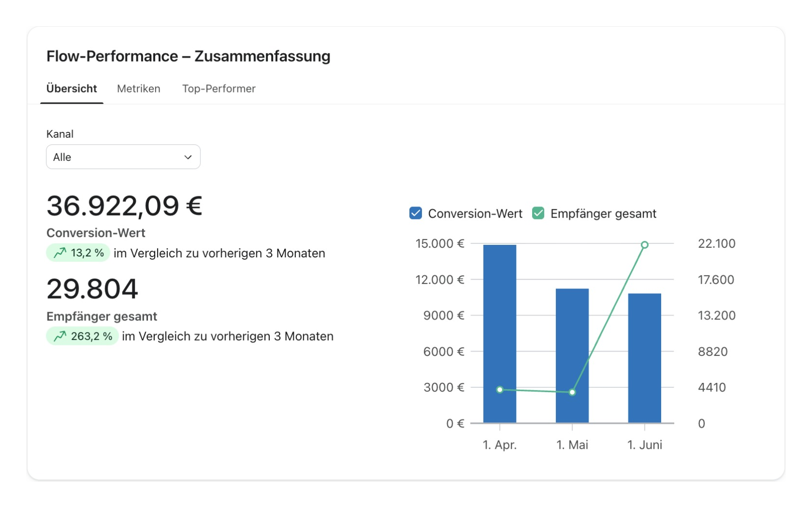Click the Flow-Performance – Zusammenfassung heading
Screen dimensions: 812x508
coord(188,56)
